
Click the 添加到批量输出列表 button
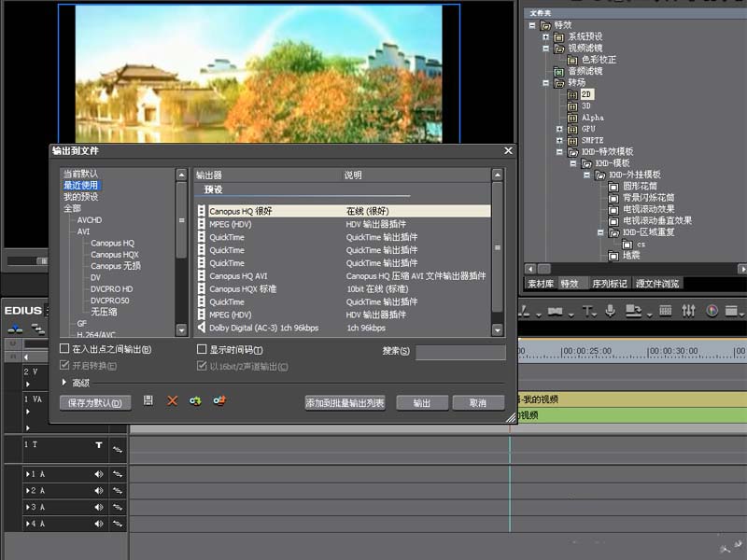(345, 403)
